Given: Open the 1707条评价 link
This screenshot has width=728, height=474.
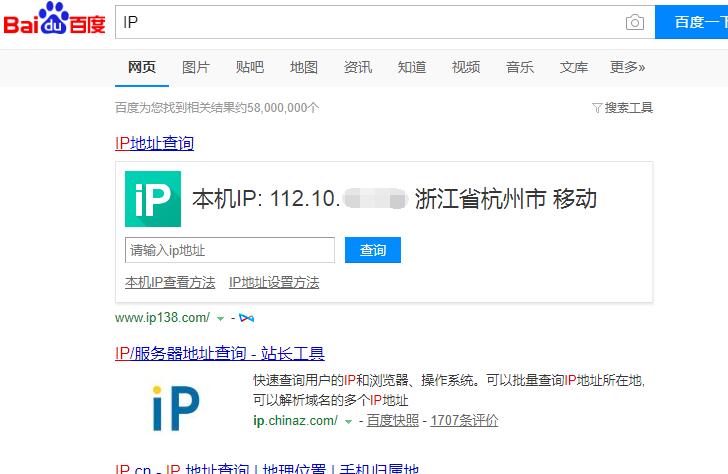Looking at the screenshot, I should pyautogui.click(x=464, y=421).
